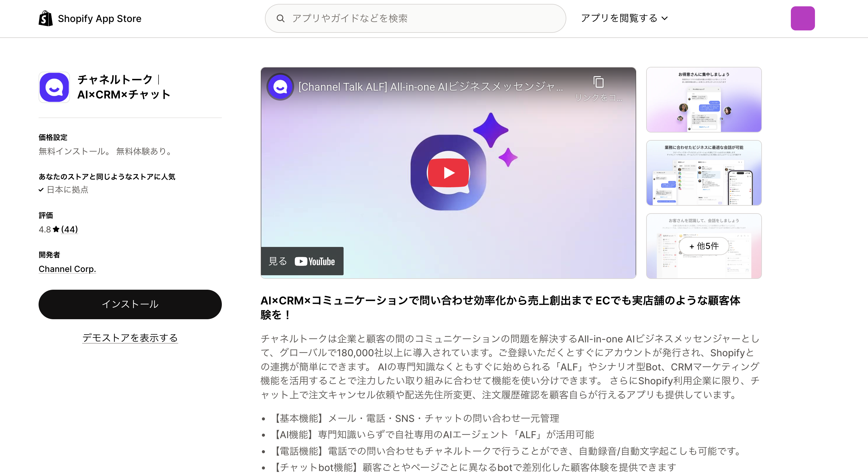Open the Channel Corp. developer link
868x474 pixels.
coord(67,269)
